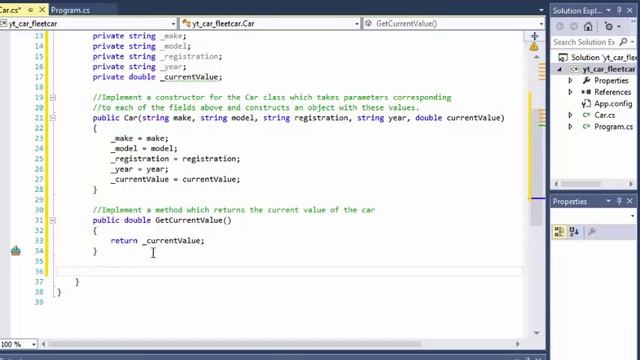Click the horizontal scroll-left arrow of editor
Image resolution: width=640 pixels, height=360 pixels.
44,344
